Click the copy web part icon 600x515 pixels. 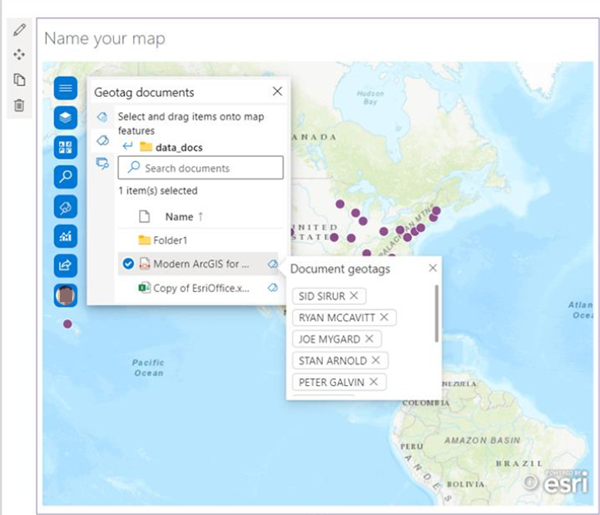20,80
